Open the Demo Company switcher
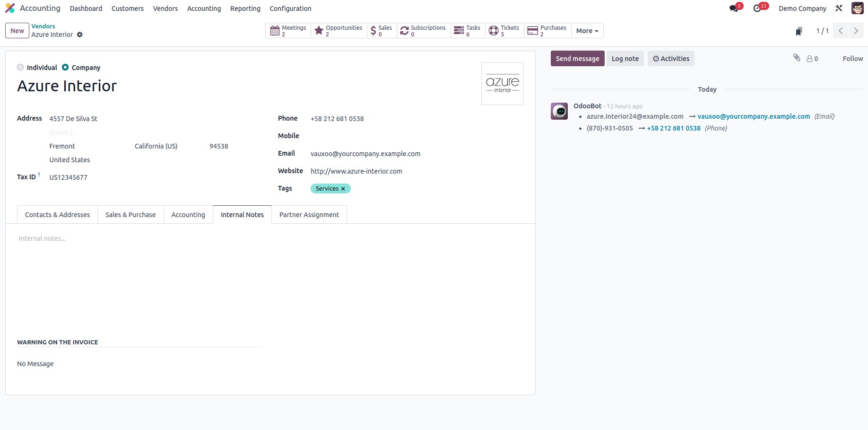Viewport: 868px width, 430px height. [x=802, y=9]
